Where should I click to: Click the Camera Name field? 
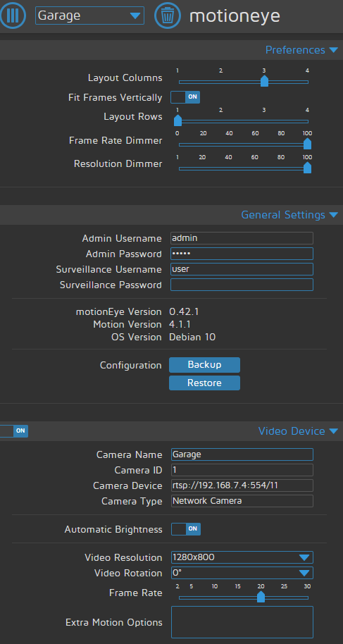[242, 454]
